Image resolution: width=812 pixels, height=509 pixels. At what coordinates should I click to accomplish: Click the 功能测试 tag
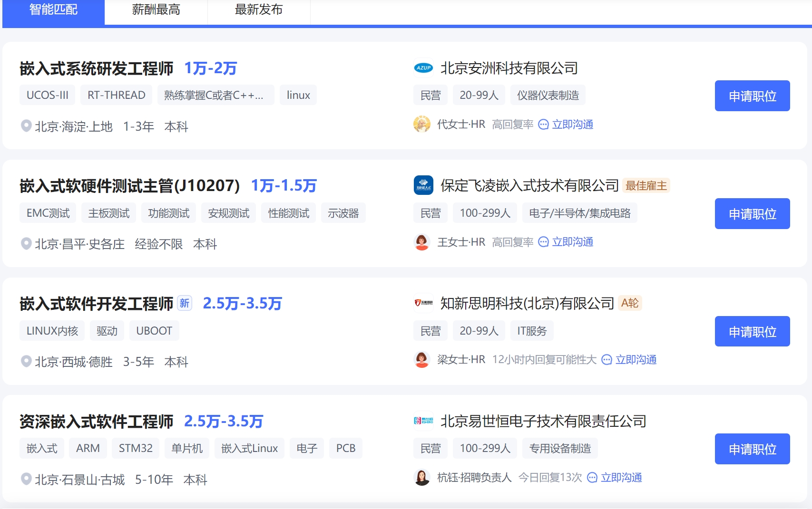pyautogui.click(x=169, y=213)
